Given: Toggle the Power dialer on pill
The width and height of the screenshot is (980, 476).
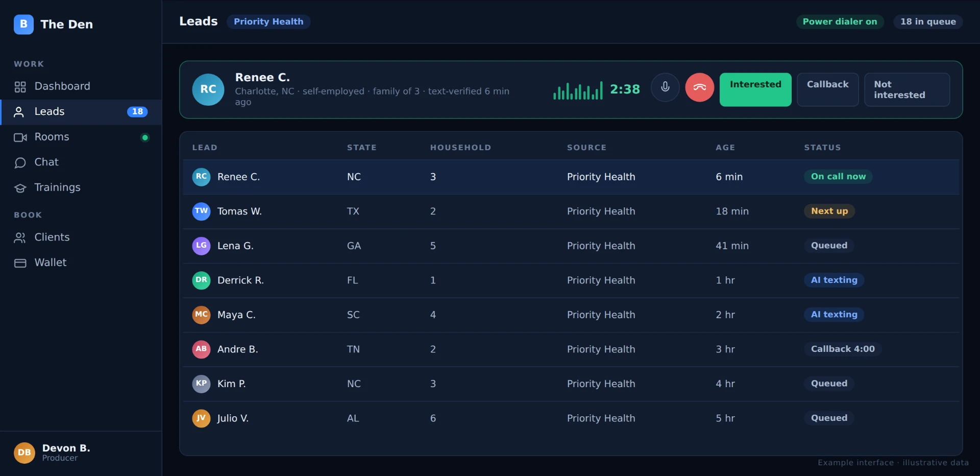Looking at the screenshot, I should point(840,21).
